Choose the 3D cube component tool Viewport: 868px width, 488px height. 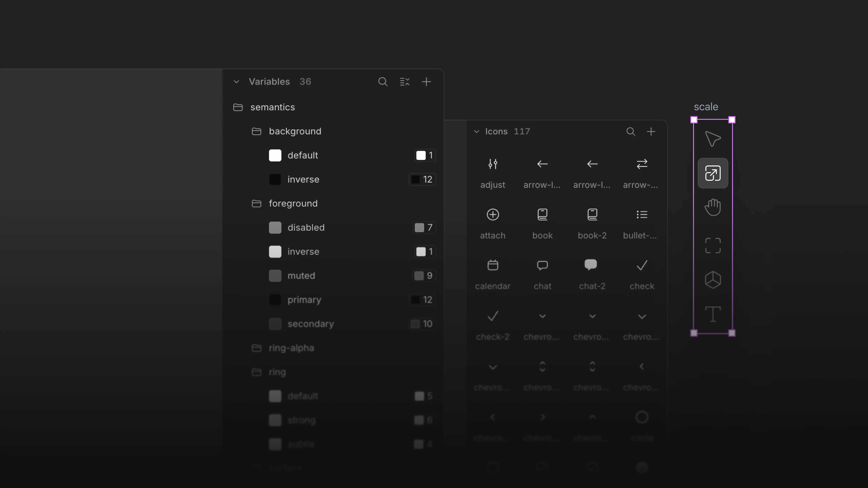pos(713,280)
